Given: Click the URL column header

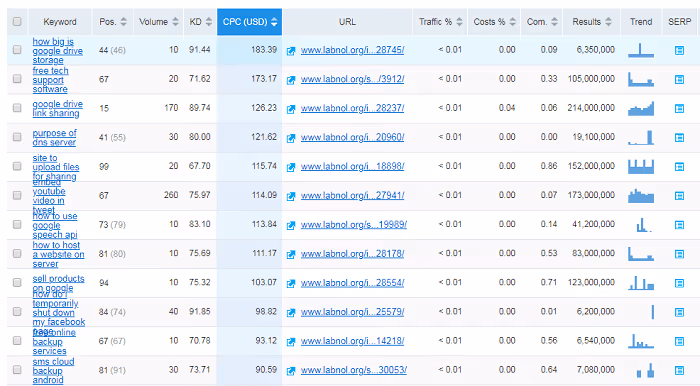Looking at the screenshot, I should pos(347,21).
